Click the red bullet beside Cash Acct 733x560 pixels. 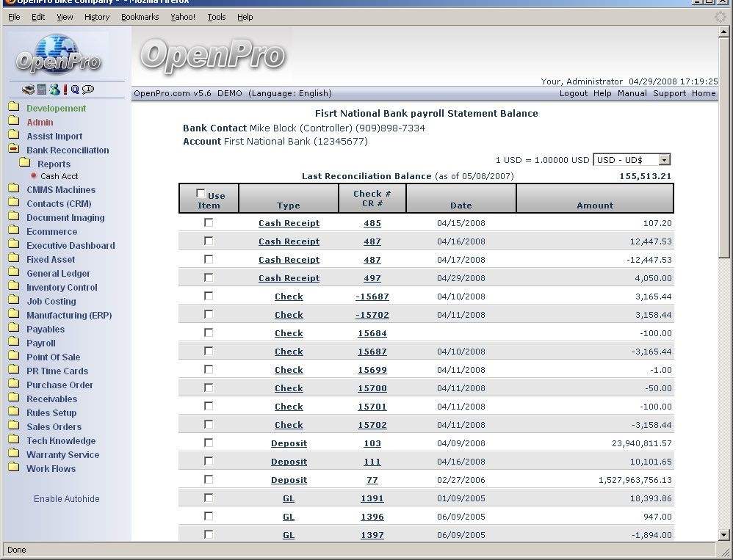pos(34,176)
